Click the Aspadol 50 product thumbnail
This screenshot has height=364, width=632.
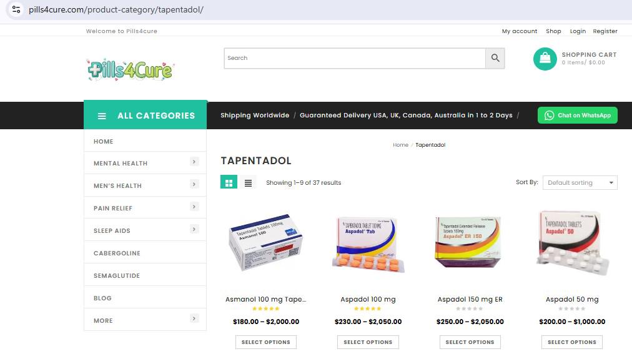tap(572, 243)
